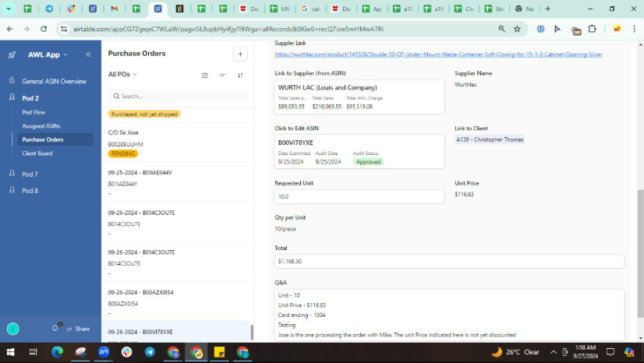Open Slack from the taskbar
Image resolution: width=644 pixels, height=363 pixels.
tap(126, 352)
